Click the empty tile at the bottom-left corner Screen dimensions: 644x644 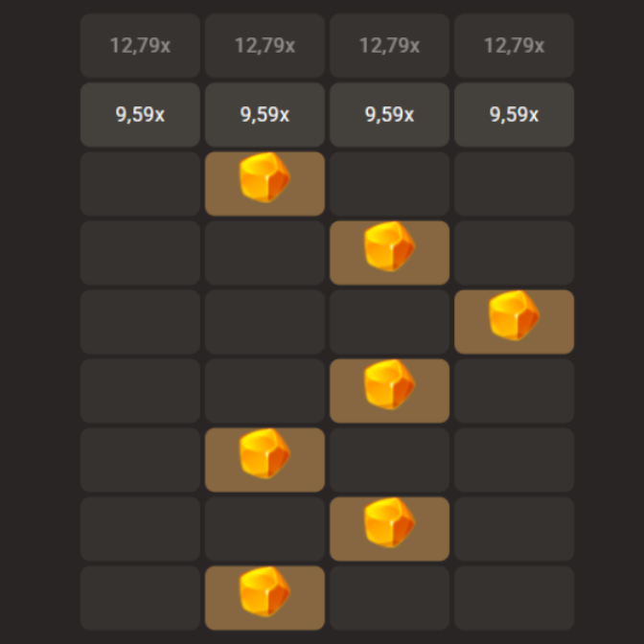140,597
